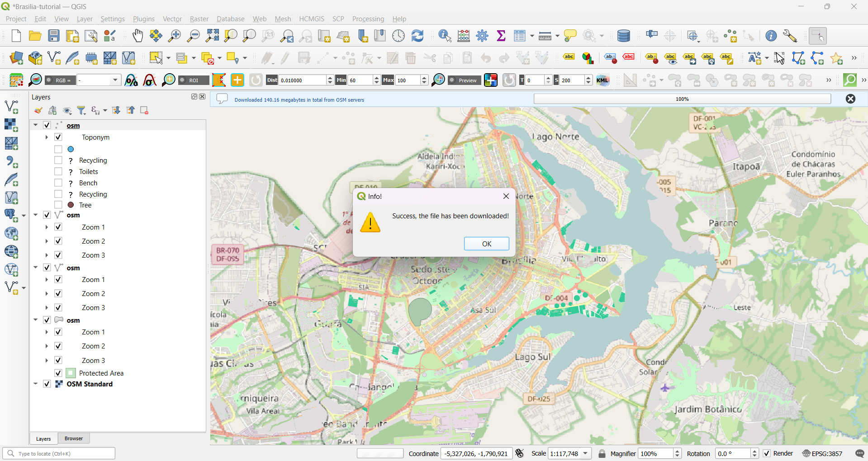Click the Refresh map icon

click(x=417, y=36)
